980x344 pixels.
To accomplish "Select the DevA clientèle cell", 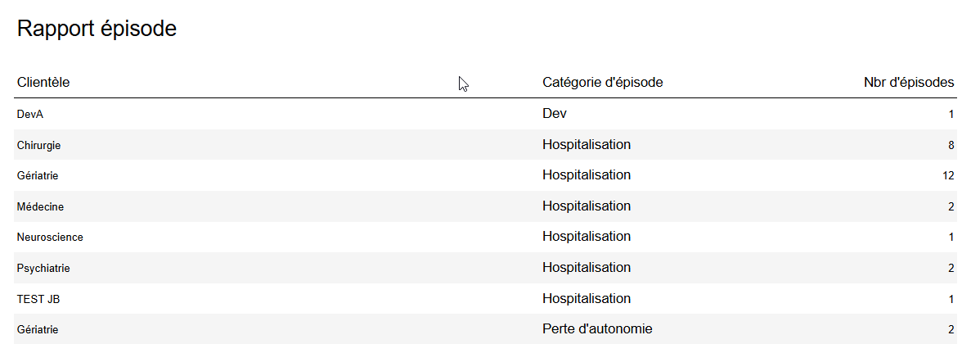I will 30,115.
